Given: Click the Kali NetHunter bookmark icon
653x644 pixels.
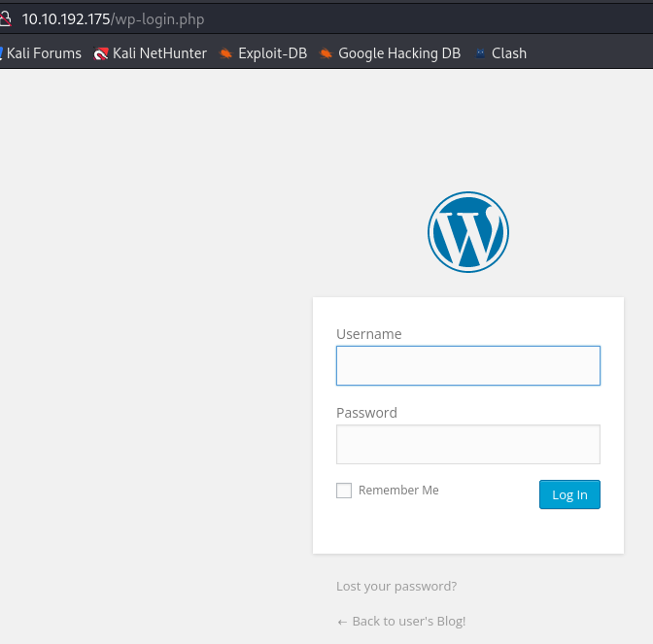Looking at the screenshot, I should [101, 53].
